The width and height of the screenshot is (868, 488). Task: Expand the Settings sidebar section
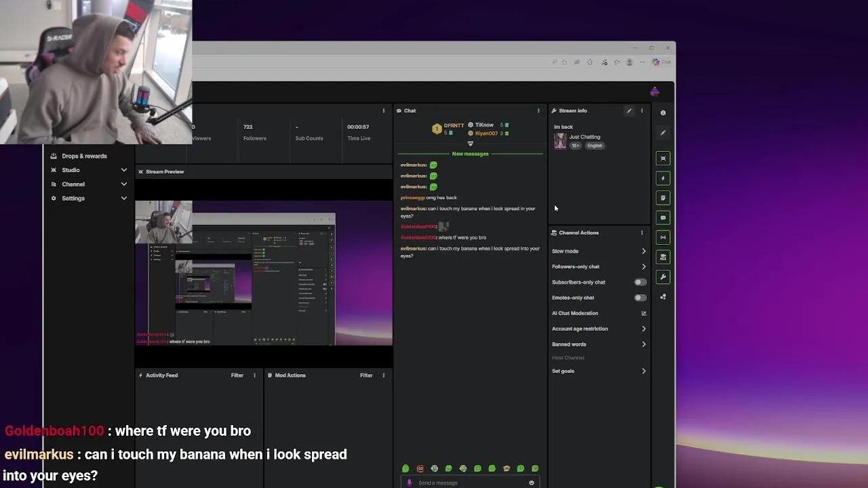123,199
